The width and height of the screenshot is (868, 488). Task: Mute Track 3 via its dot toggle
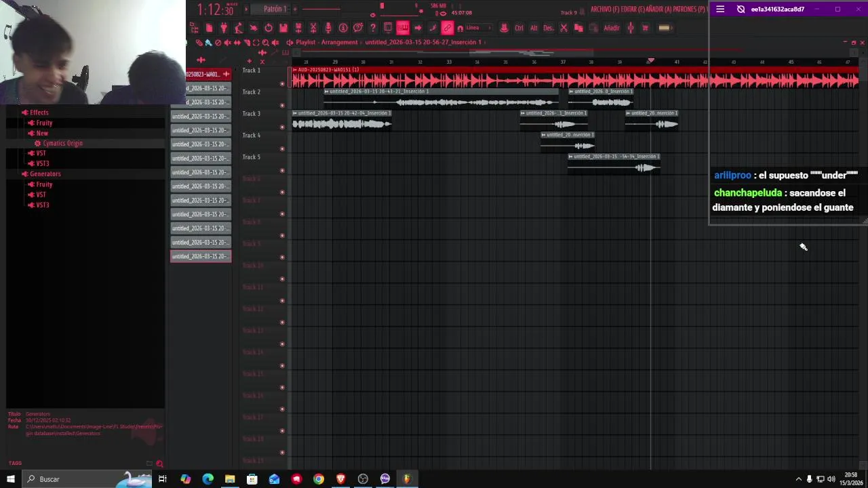282,127
